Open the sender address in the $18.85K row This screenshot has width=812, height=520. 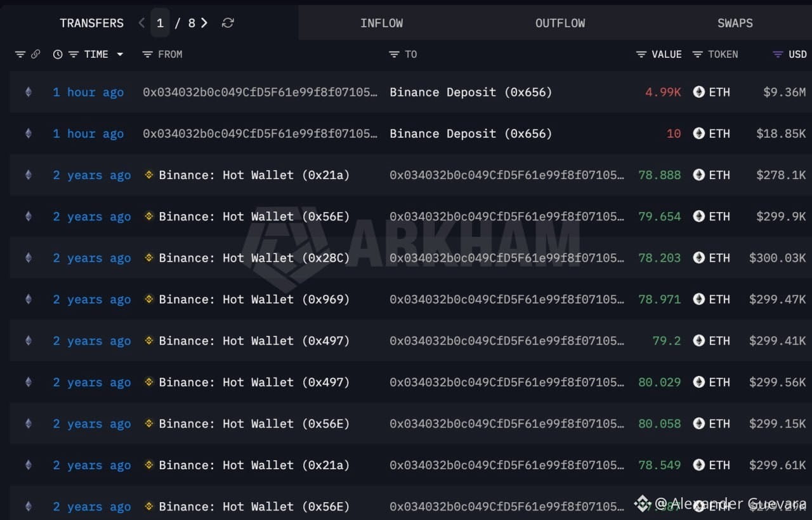tap(260, 133)
